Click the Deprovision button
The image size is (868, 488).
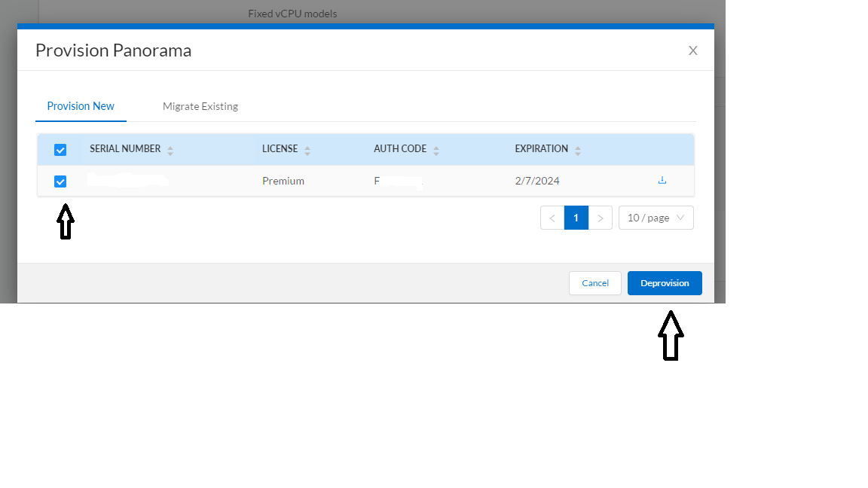pos(665,283)
